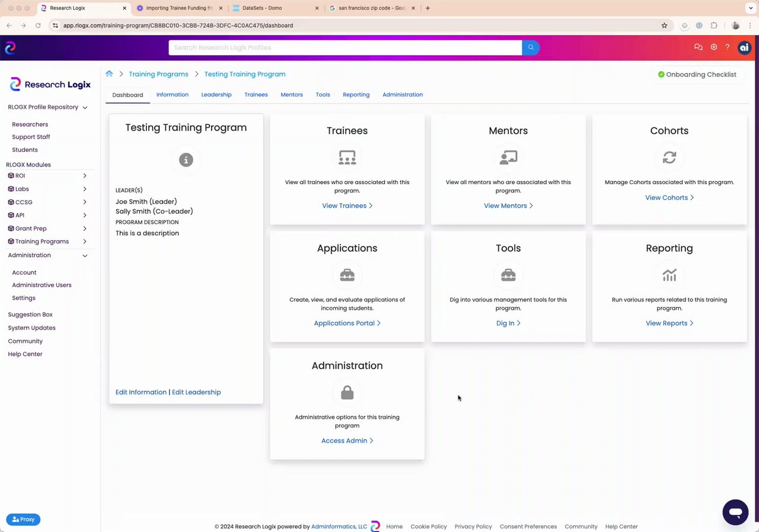Open the browser tab list dropdown arrow
Screen dimensions: 759x532
coord(750,8)
